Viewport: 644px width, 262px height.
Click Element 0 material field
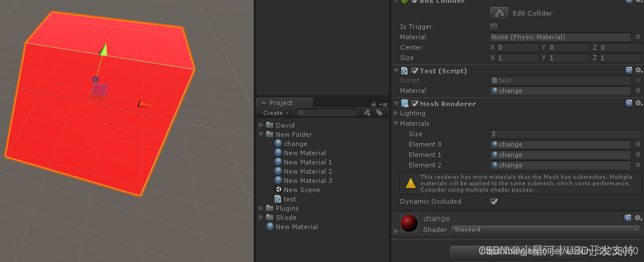pyautogui.click(x=560, y=144)
